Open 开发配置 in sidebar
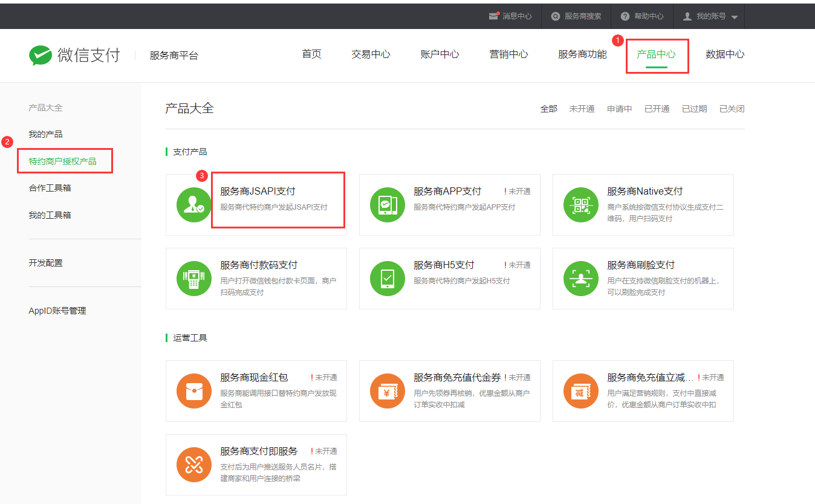Viewport: 815px width, 504px height. point(45,263)
